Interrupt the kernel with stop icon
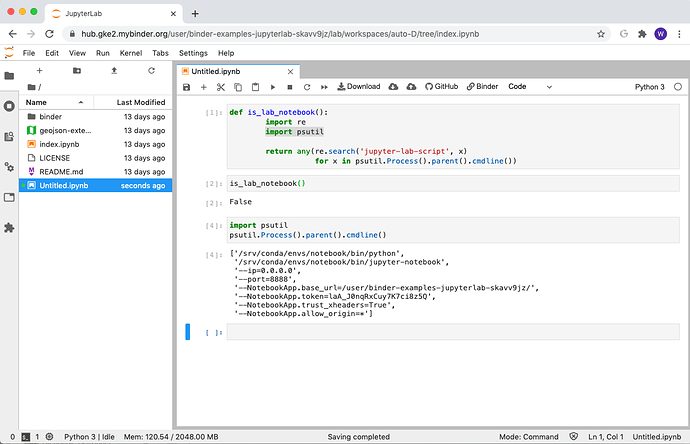Viewport: 690px width, 444px height. (290, 87)
